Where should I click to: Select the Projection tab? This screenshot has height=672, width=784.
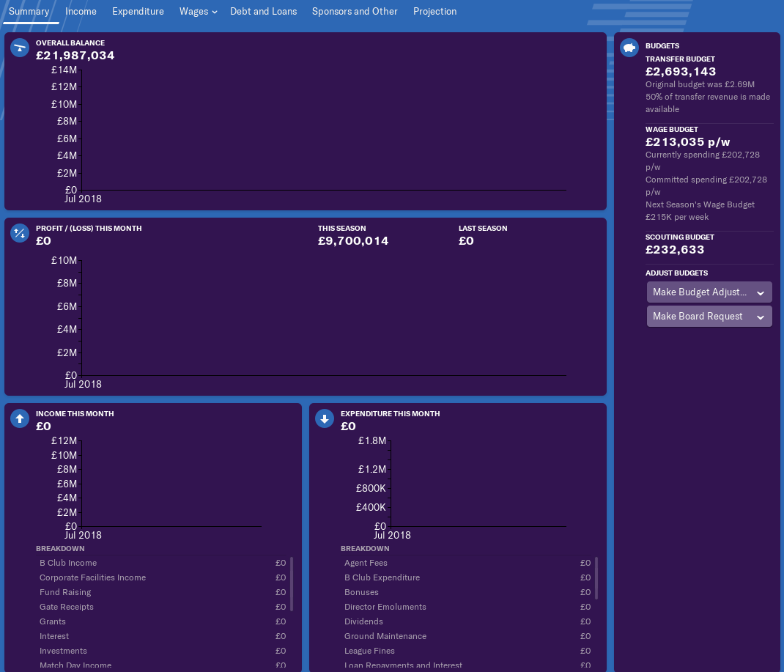pyautogui.click(x=434, y=12)
